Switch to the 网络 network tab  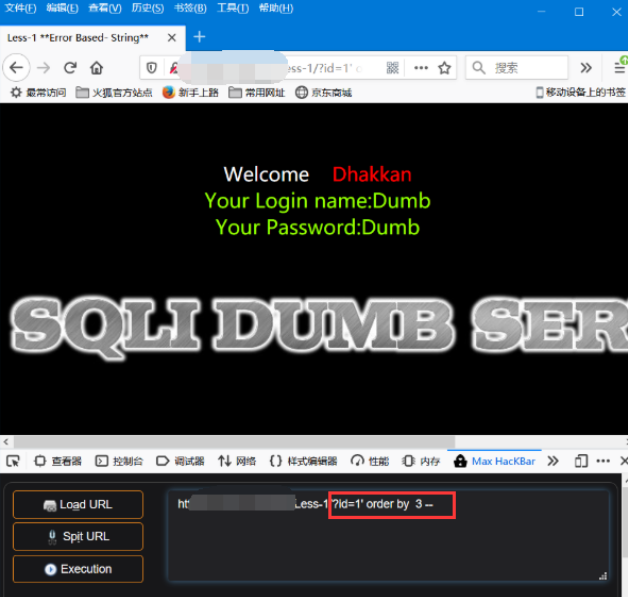237,461
